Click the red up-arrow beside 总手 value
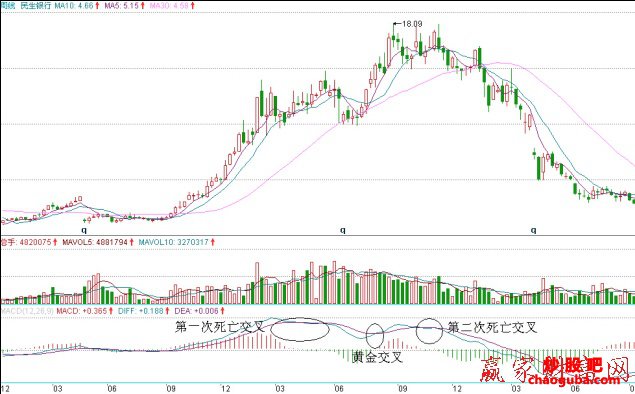635x394 pixels. pos(55,242)
